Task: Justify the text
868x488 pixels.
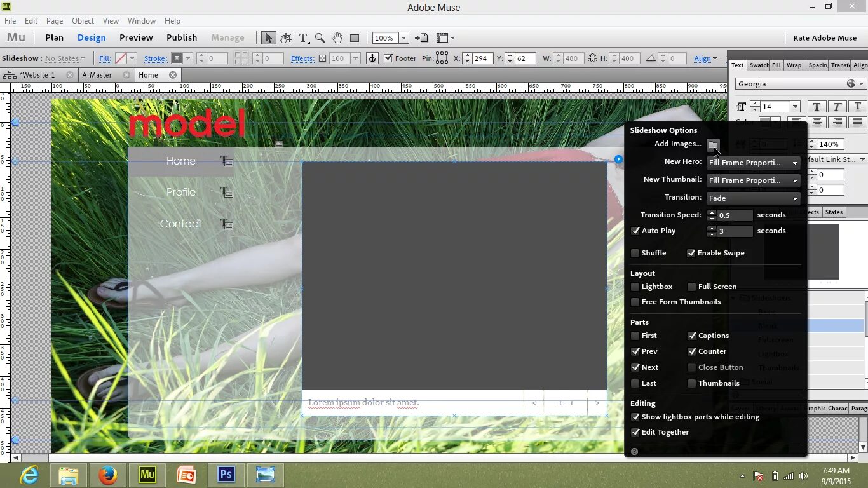Action: click(x=858, y=123)
